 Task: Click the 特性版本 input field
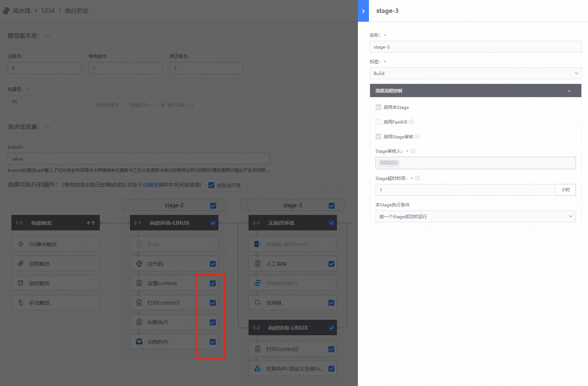126,68
